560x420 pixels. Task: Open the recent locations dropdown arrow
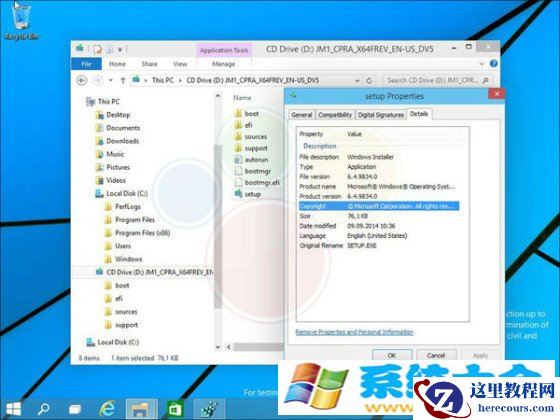(x=111, y=80)
